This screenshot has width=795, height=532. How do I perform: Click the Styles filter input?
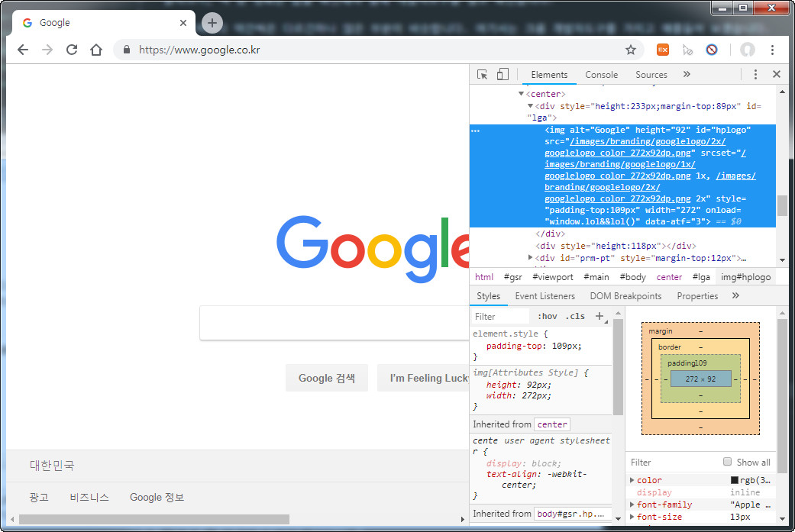[x=501, y=316]
